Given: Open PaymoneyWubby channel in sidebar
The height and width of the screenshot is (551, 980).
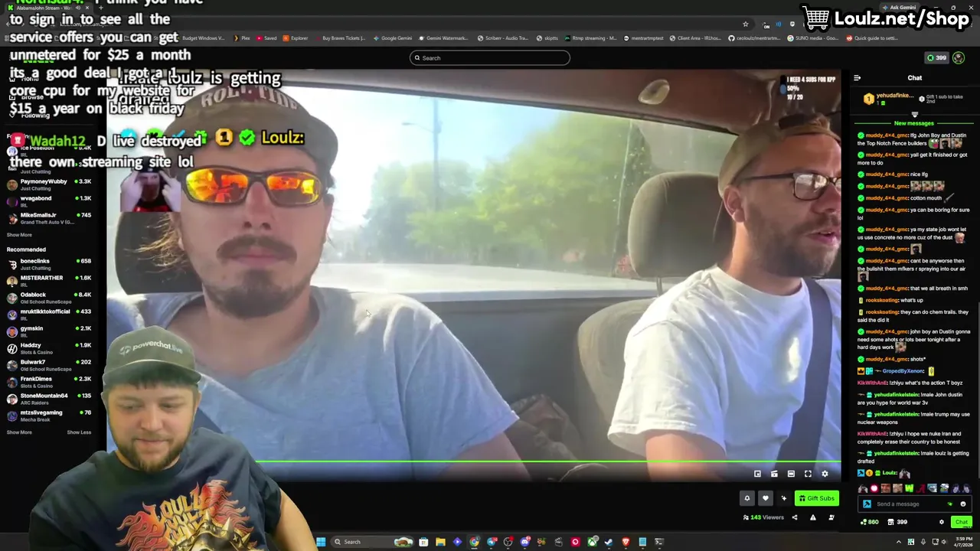Looking at the screenshot, I should [48, 184].
